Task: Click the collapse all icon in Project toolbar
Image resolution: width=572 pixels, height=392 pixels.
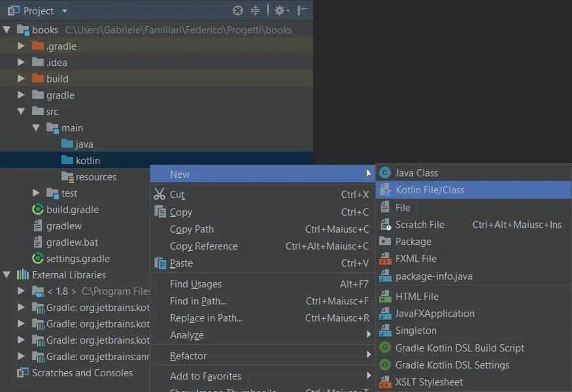Action: pos(255,10)
